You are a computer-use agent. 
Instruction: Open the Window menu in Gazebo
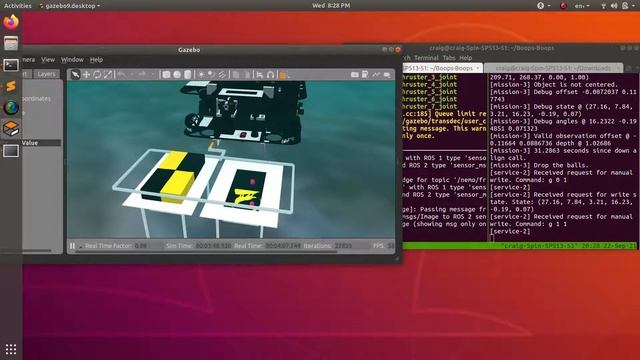(x=72, y=60)
